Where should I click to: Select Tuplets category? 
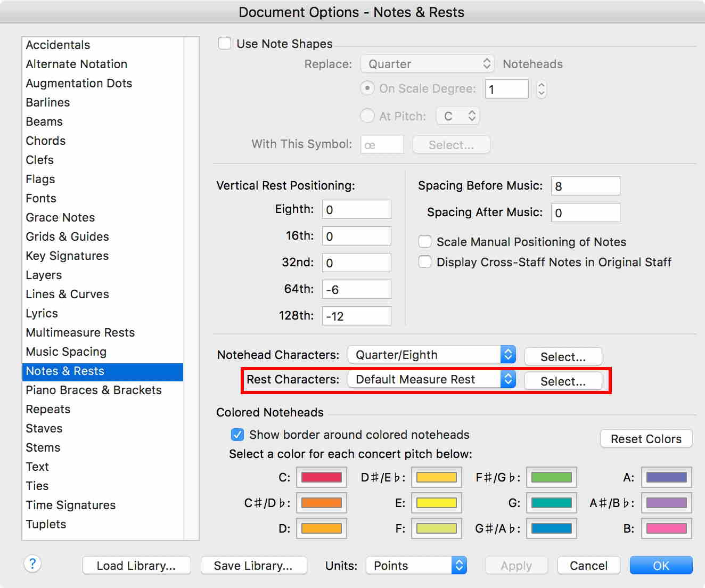pyautogui.click(x=103, y=524)
